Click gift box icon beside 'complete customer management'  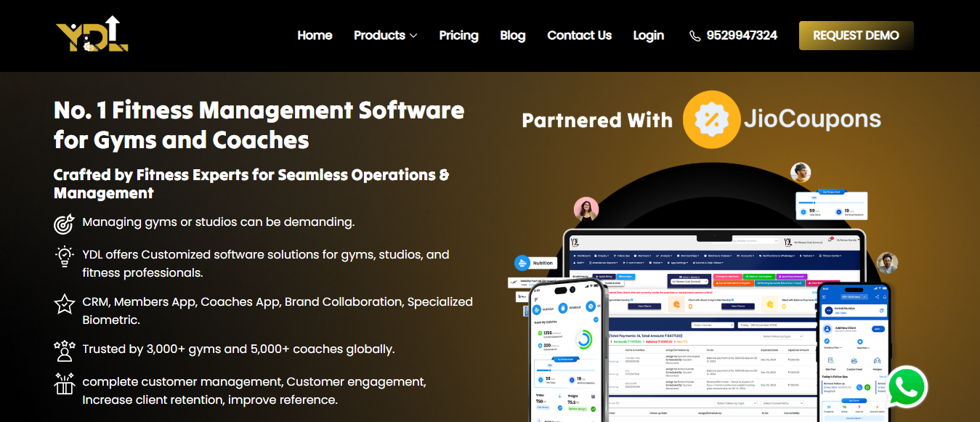pyautogui.click(x=65, y=383)
